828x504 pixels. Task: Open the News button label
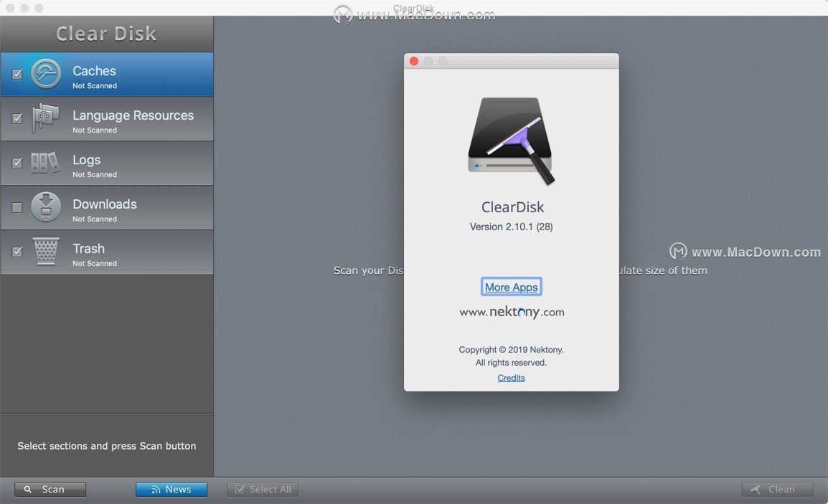point(179,489)
